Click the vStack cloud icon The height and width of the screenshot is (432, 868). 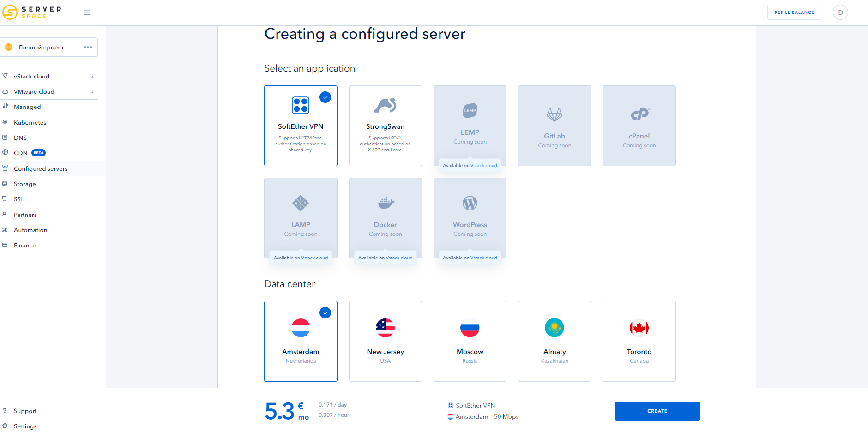coord(5,76)
